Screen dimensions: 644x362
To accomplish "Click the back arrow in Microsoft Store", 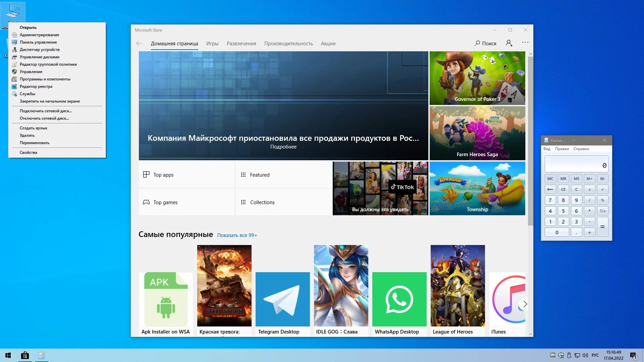I will click(139, 43).
